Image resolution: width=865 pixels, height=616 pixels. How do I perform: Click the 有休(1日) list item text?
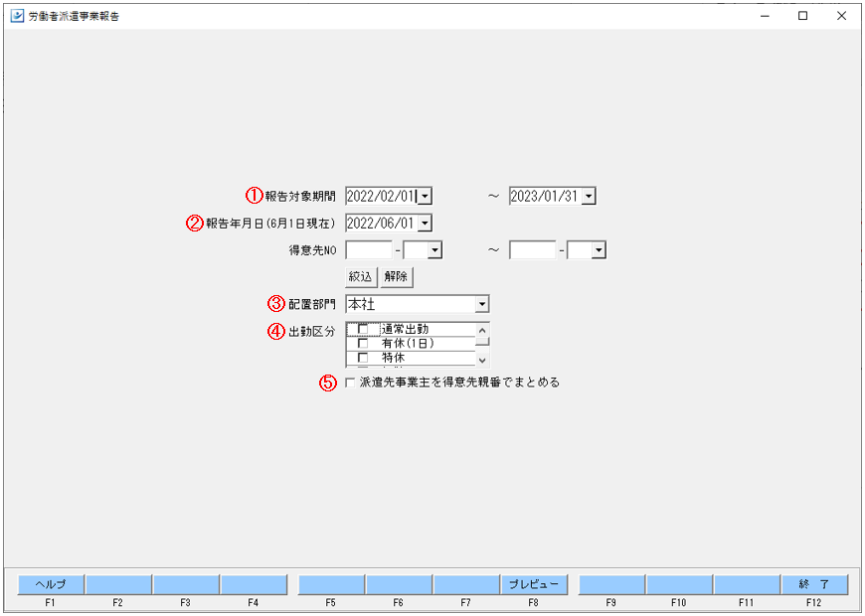coord(408,344)
